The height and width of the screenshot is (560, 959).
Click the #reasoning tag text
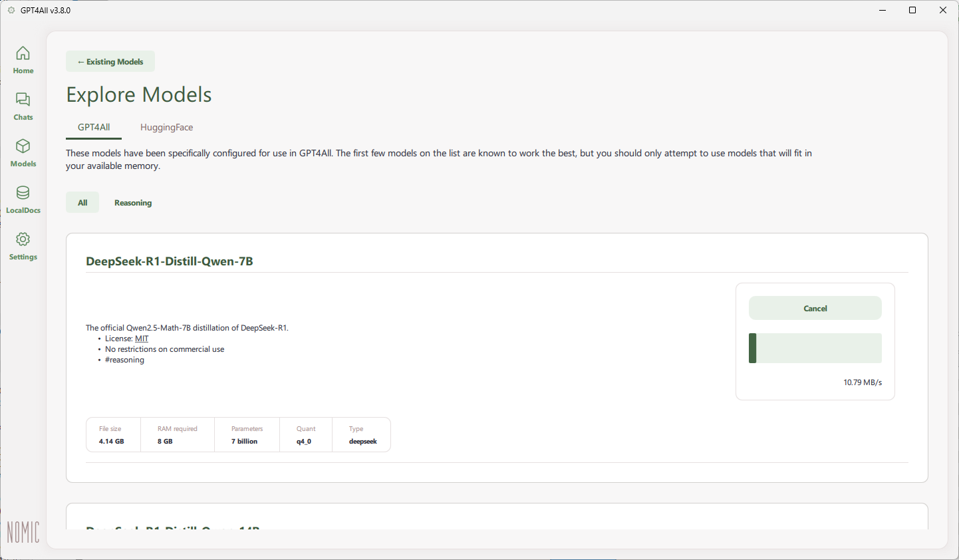pyautogui.click(x=124, y=360)
